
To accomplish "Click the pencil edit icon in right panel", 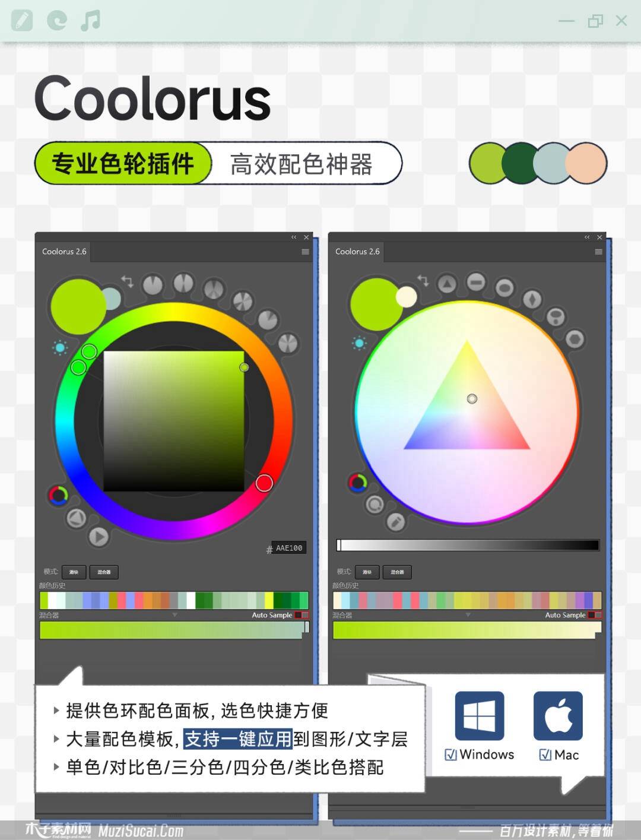I will [x=396, y=522].
